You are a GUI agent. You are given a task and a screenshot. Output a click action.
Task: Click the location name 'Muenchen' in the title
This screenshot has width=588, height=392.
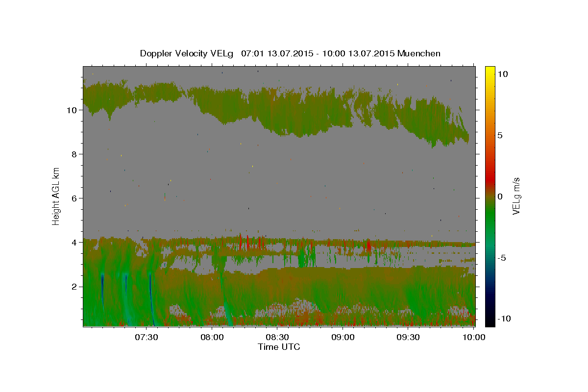pos(419,53)
